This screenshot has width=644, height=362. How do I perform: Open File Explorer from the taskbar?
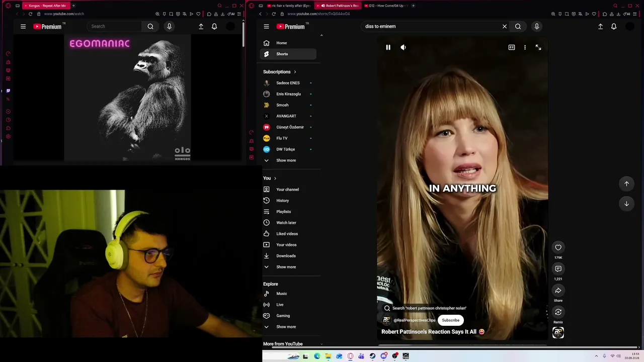click(x=328, y=356)
